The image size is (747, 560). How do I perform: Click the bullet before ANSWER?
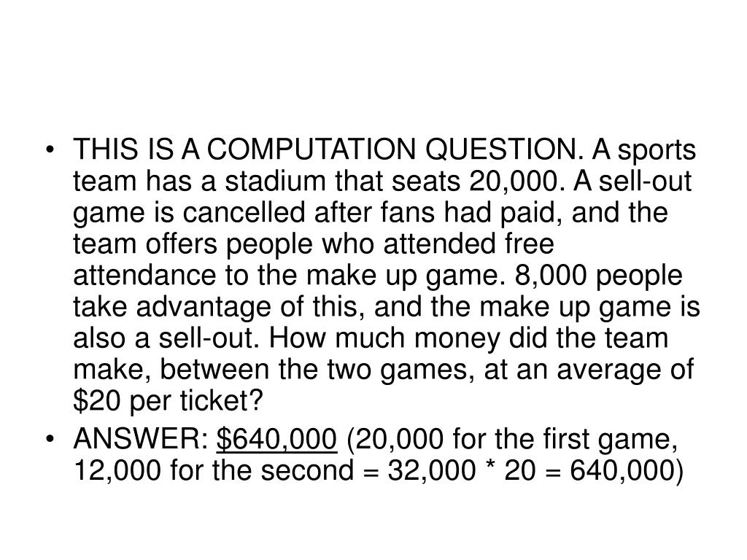click(50, 439)
